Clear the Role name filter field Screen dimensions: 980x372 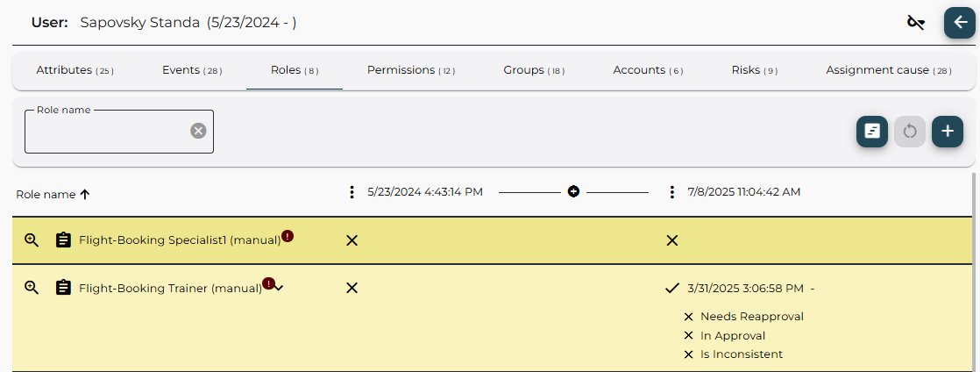198,131
